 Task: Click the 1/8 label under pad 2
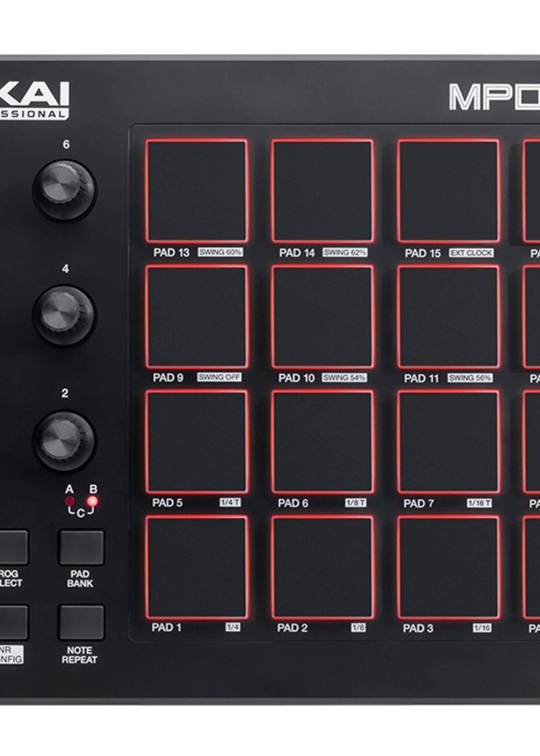(358, 628)
